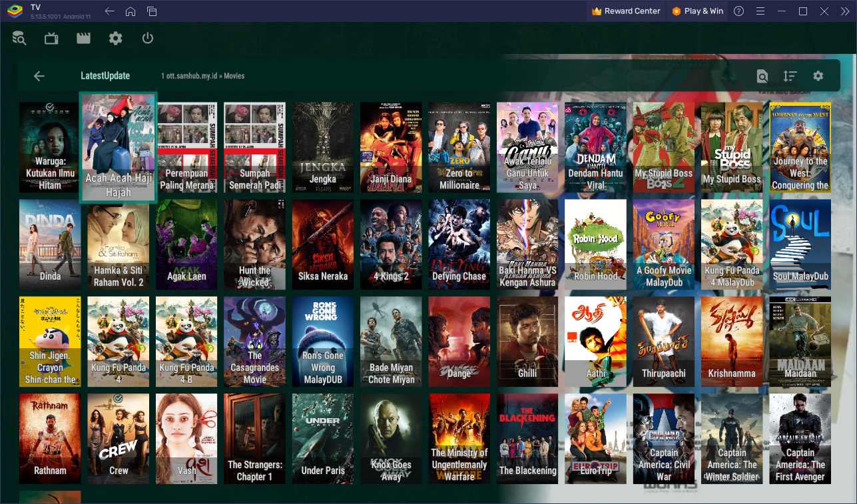This screenshot has width=857, height=504.
Task: Open Play & Win
Action: pyautogui.click(x=698, y=11)
